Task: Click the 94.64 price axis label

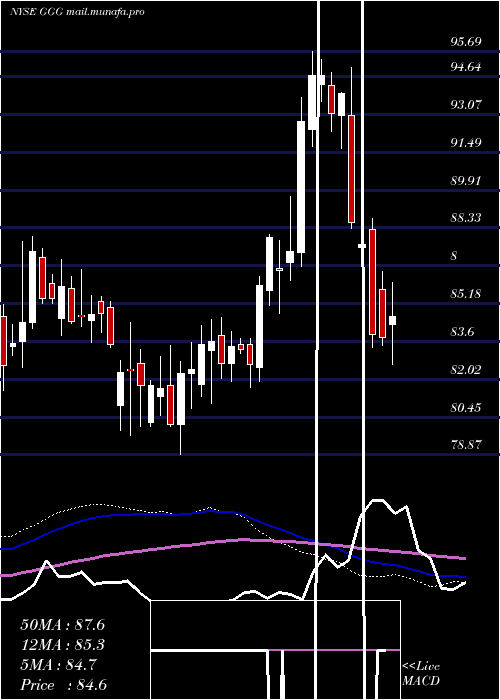Action: click(466, 67)
